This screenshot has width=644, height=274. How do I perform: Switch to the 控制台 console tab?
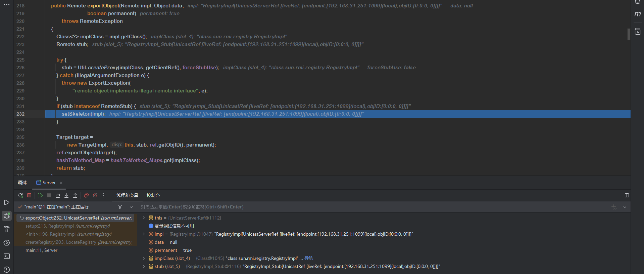[x=153, y=195]
